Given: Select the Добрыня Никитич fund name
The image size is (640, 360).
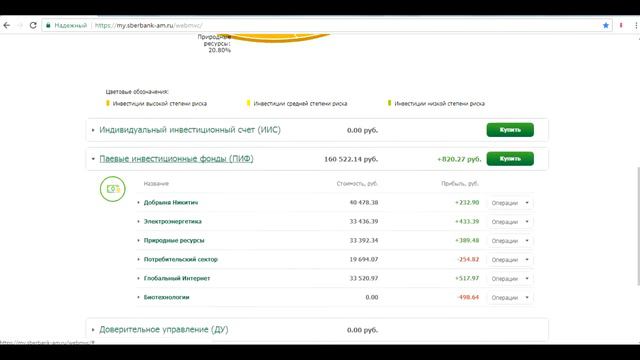Looking at the screenshot, I should (171, 202).
